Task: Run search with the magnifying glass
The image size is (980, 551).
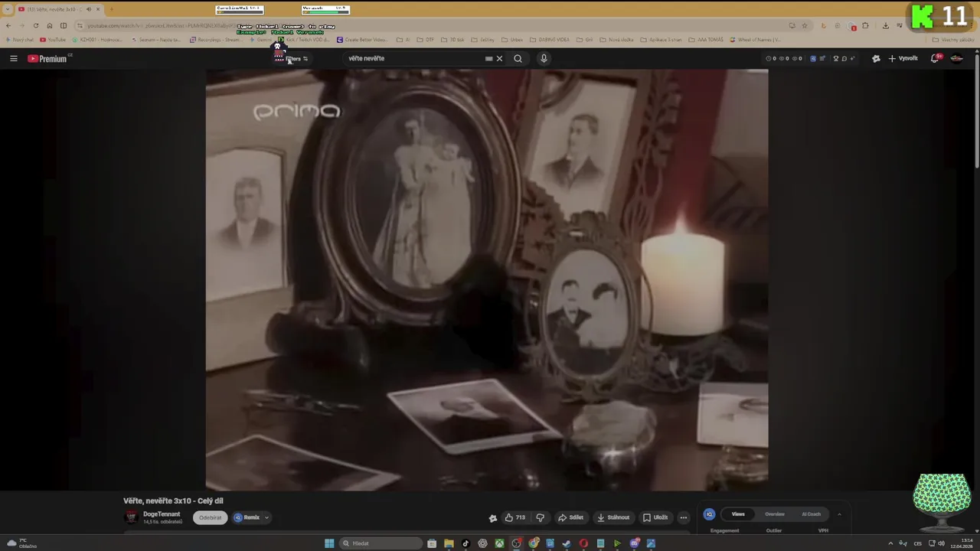Action: coord(518,58)
